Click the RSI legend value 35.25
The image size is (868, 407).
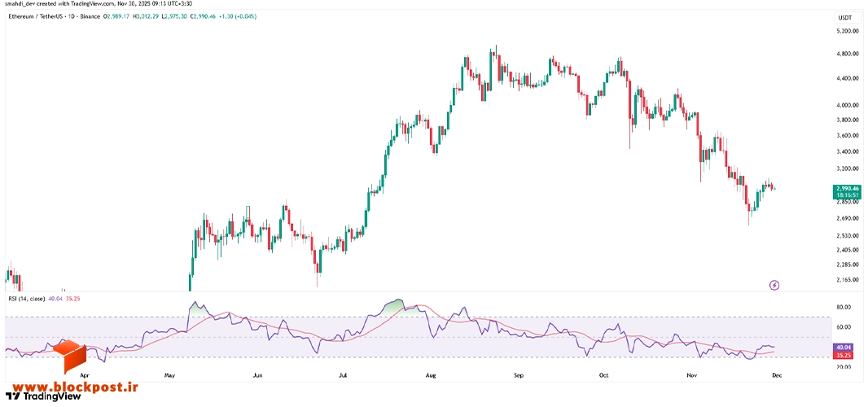pyautogui.click(x=73, y=299)
